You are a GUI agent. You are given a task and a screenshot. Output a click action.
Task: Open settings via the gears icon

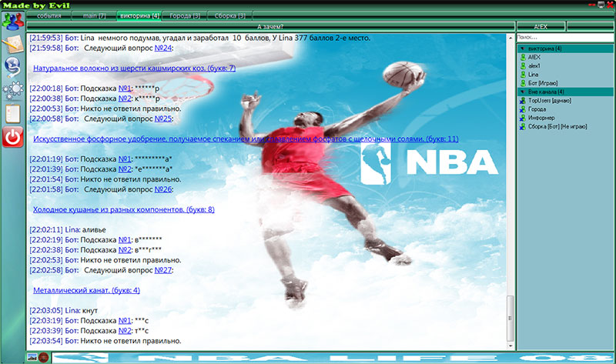[x=12, y=91]
